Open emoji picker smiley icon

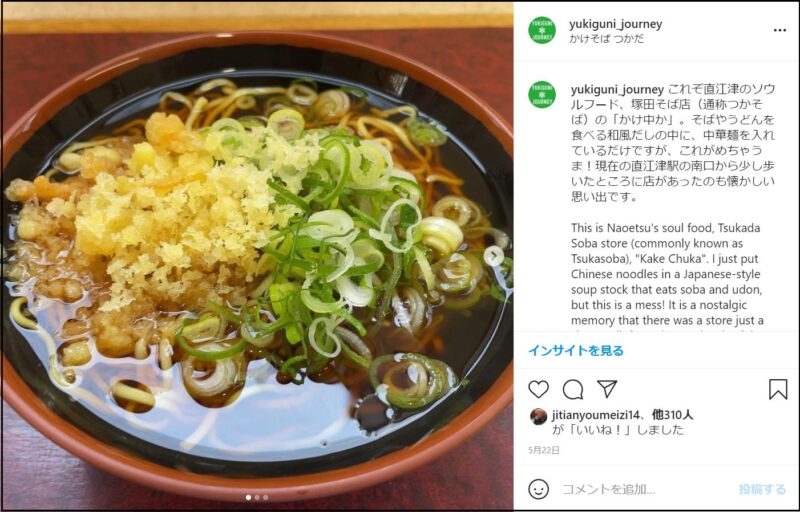point(538,489)
